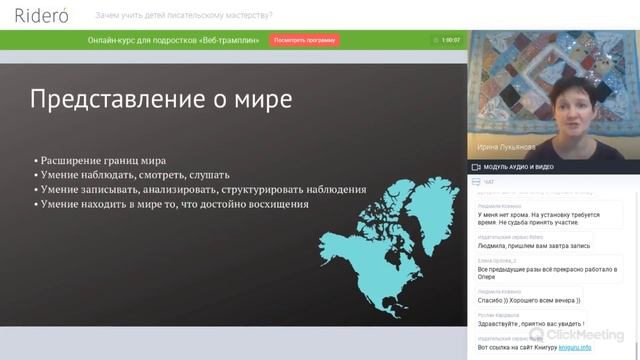Click the presenter webcam video
640x360 pixels.
coord(553,95)
